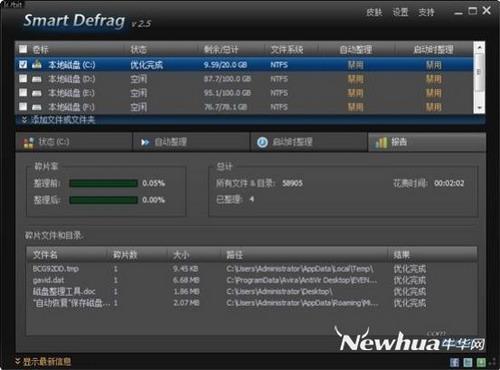Open the 皮肤 menu in the title bar

pyautogui.click(x=374, y=12)
